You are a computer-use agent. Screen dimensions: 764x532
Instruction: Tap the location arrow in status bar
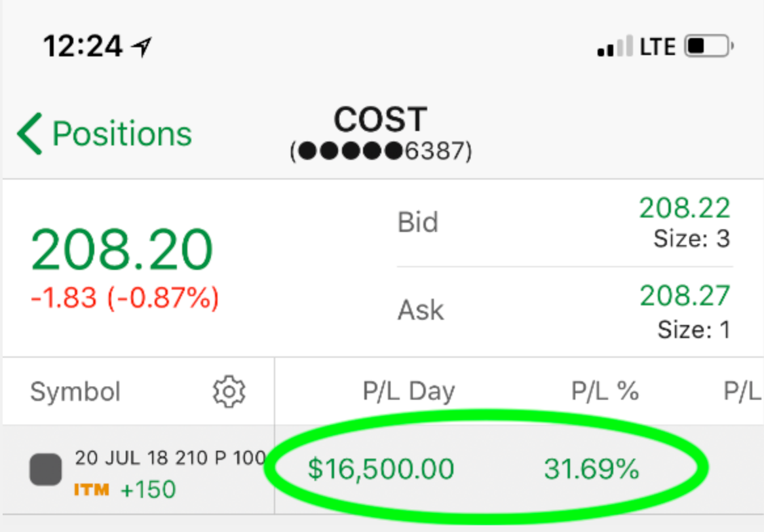point(142,47)
